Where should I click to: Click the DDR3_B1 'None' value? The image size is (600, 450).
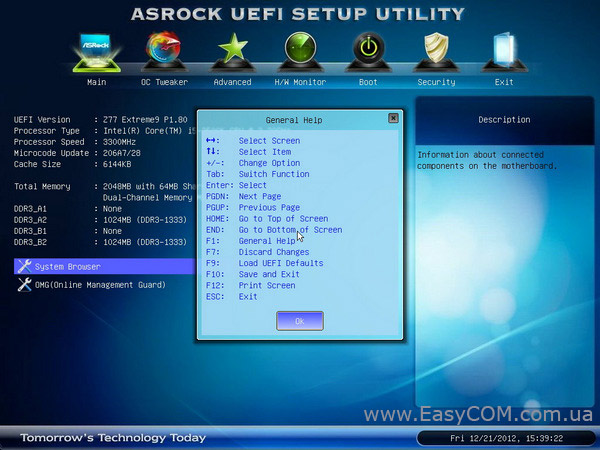coord(112,231)
